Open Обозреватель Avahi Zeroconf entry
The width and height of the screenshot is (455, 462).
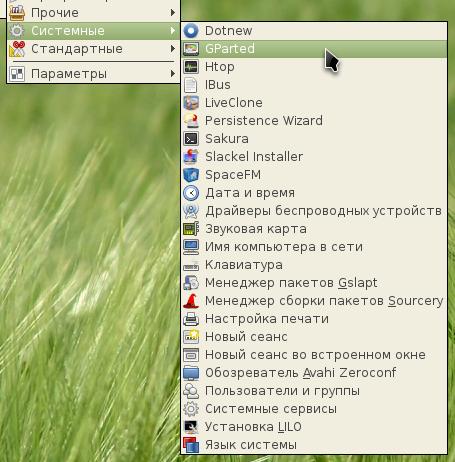pyautogui.click(x=314, y=373)
